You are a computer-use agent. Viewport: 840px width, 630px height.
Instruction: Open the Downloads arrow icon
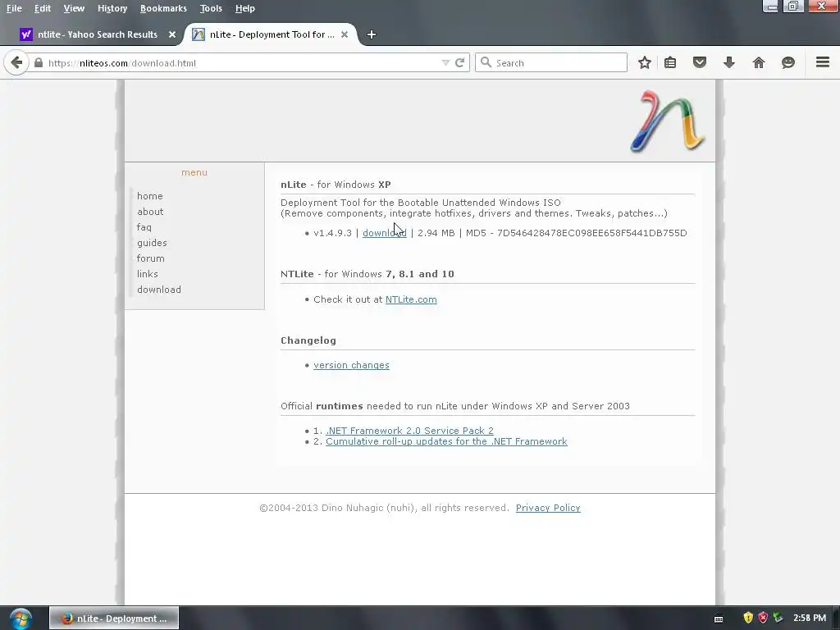coord(729,62)
